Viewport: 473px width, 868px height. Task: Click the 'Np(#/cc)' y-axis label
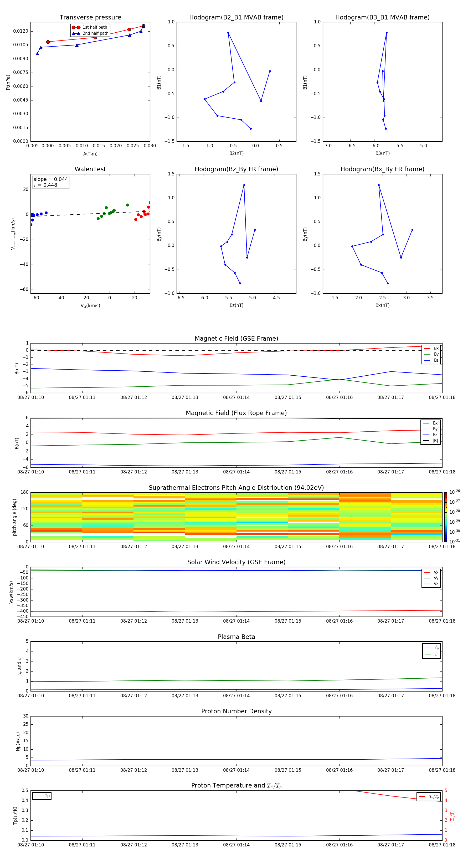(x=18, y=741)
